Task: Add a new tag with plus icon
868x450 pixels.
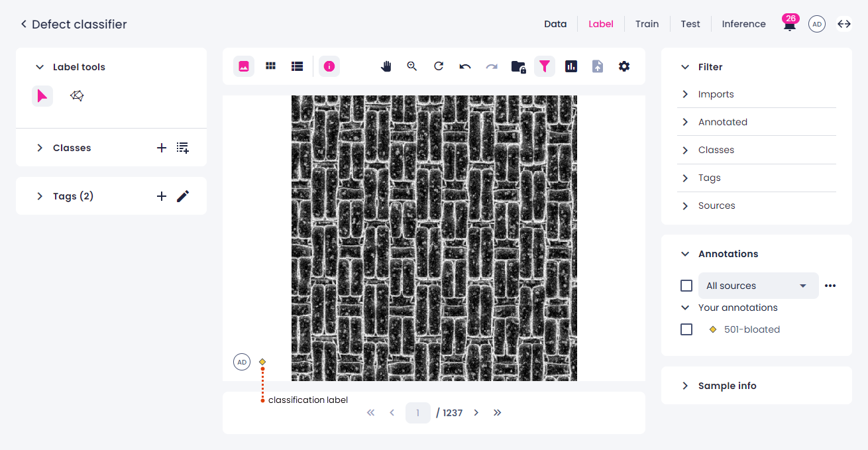Action: (162, 196)
